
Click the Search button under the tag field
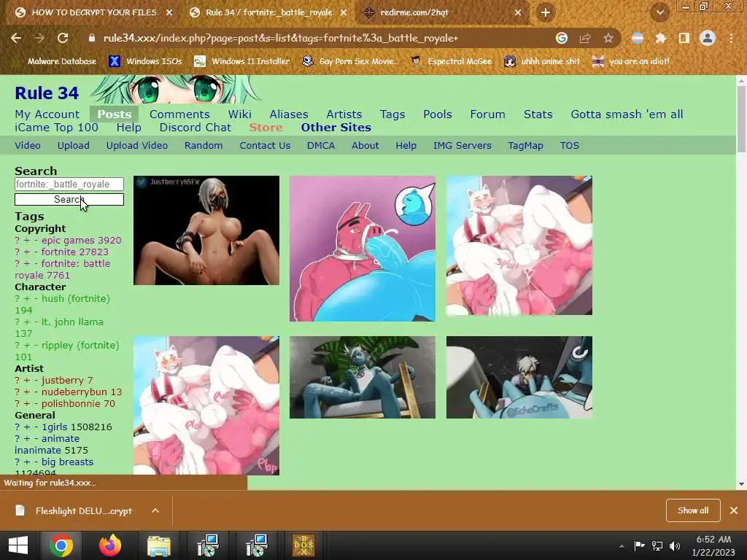pyautogui.click(x=69, y=200)
